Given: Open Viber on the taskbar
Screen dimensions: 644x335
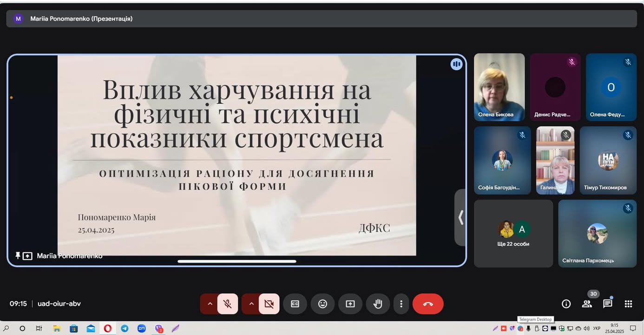Looking at the screenshot, I should pyautogui.click(x=159, y=328).
